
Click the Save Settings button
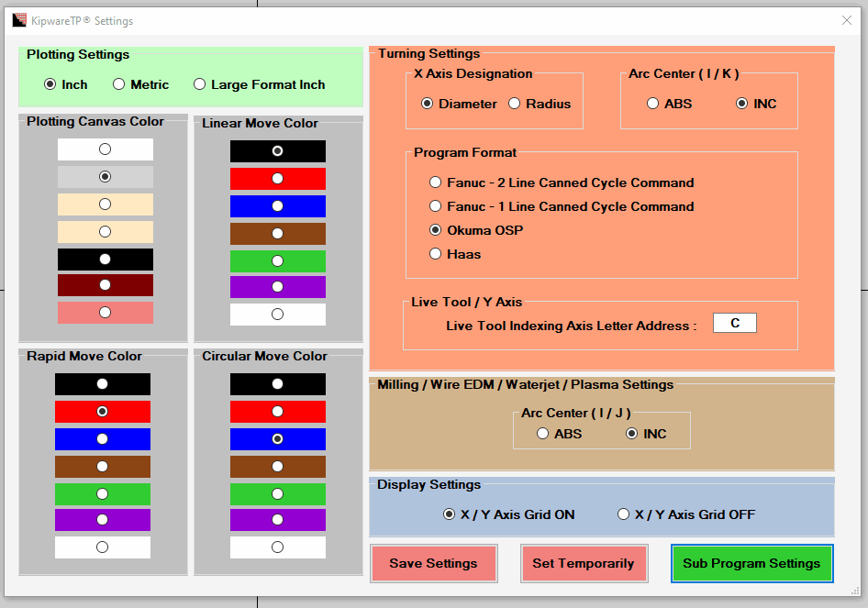click(433, 563)
